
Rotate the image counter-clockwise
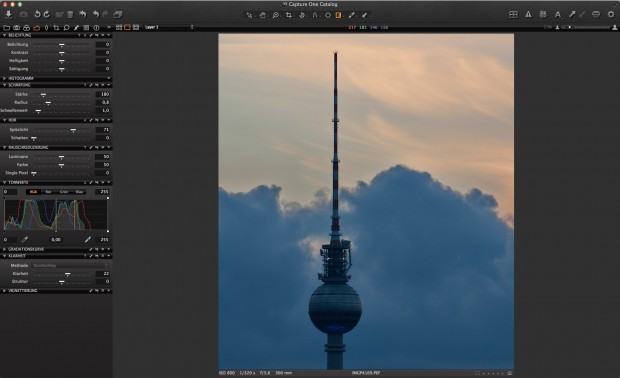(37, 15)
